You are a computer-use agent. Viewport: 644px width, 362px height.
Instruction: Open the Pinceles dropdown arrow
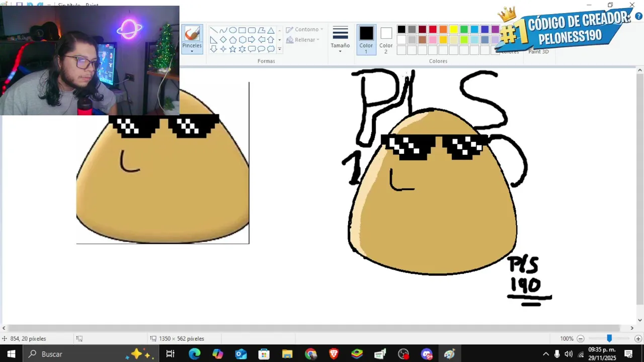tap(192, 51)
